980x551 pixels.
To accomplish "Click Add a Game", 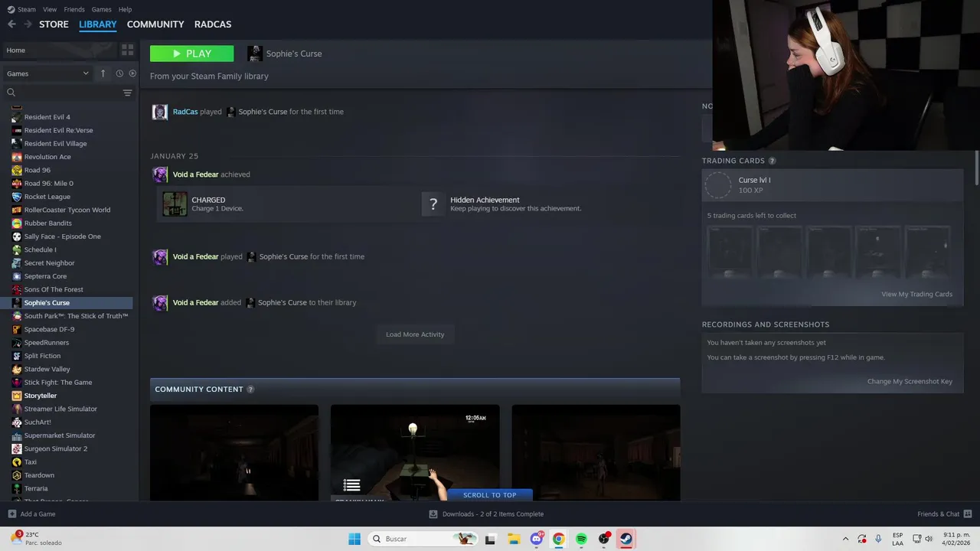I will tap(31, 514).
